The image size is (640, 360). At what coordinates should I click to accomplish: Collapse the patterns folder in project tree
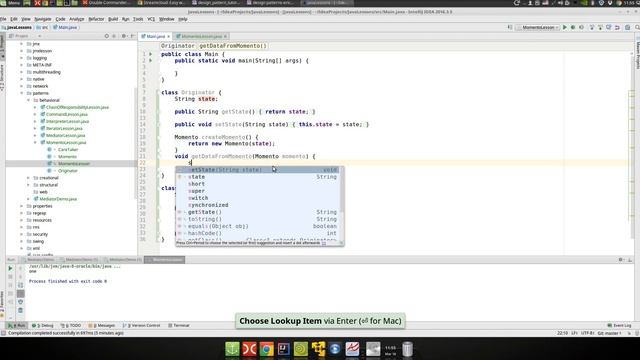click(22, 93)
